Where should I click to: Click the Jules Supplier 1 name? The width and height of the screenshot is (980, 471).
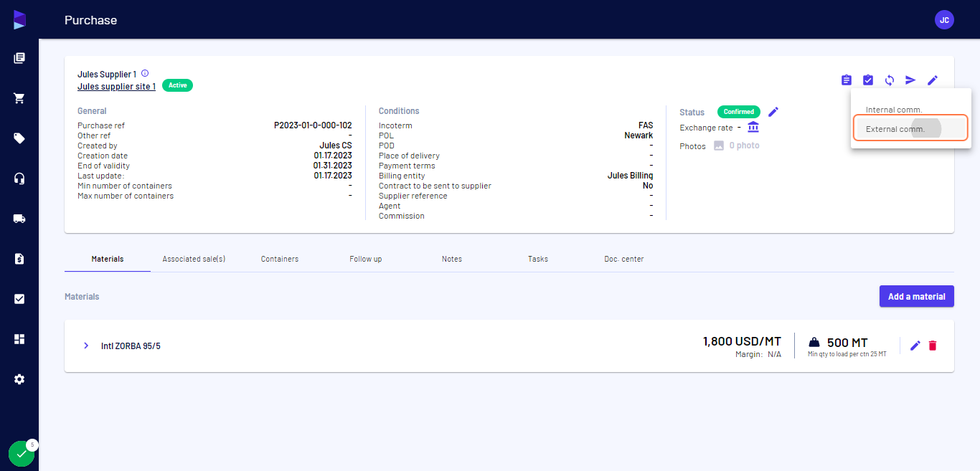tap(107, 74)
